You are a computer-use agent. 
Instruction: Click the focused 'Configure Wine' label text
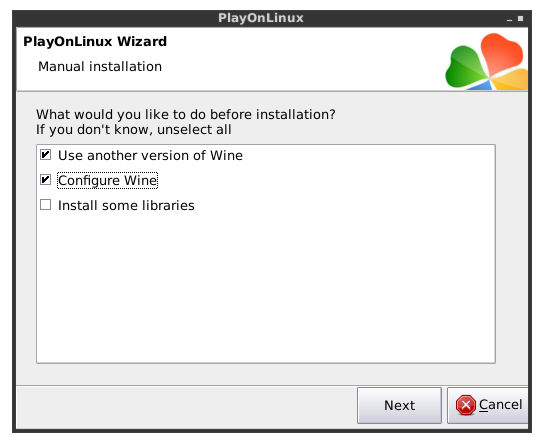pyautogui.click(x=107, y=181)
